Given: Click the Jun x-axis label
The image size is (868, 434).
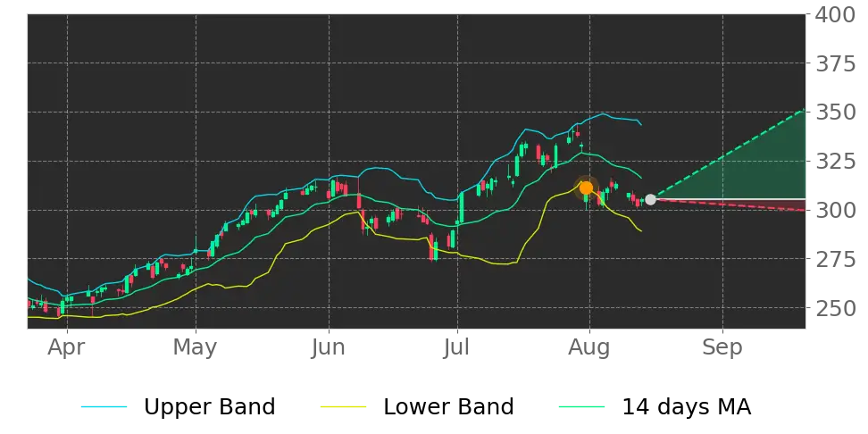Looking at the screenshot, I should pyautogui.click(x=329, y=347).
